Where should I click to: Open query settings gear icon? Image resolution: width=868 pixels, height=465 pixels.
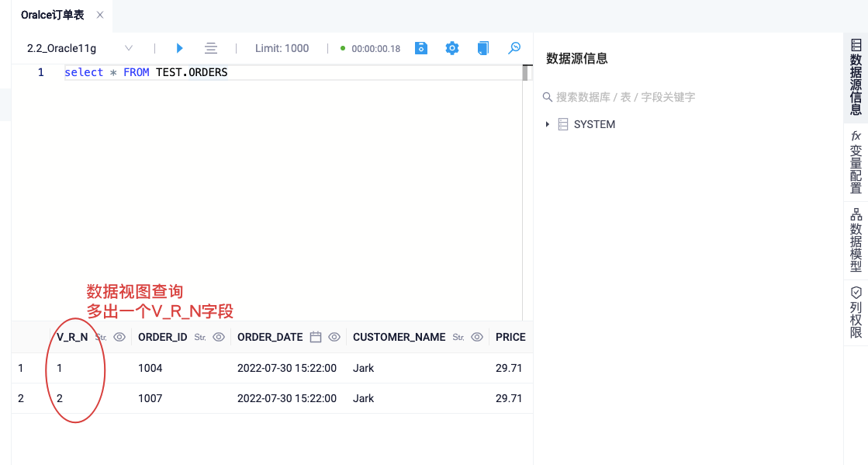tap(452, 48)
